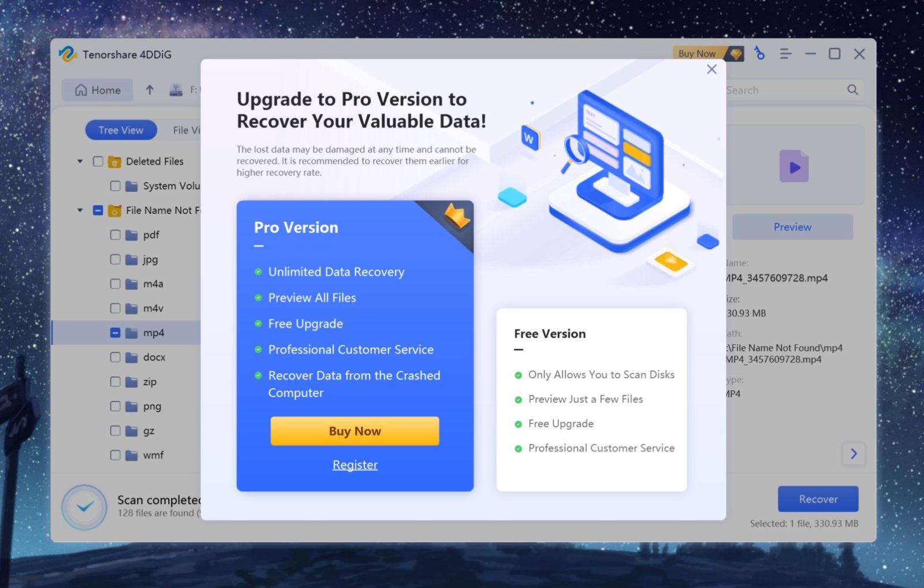Click the navigate-up arrow icon

coord(149,90)
